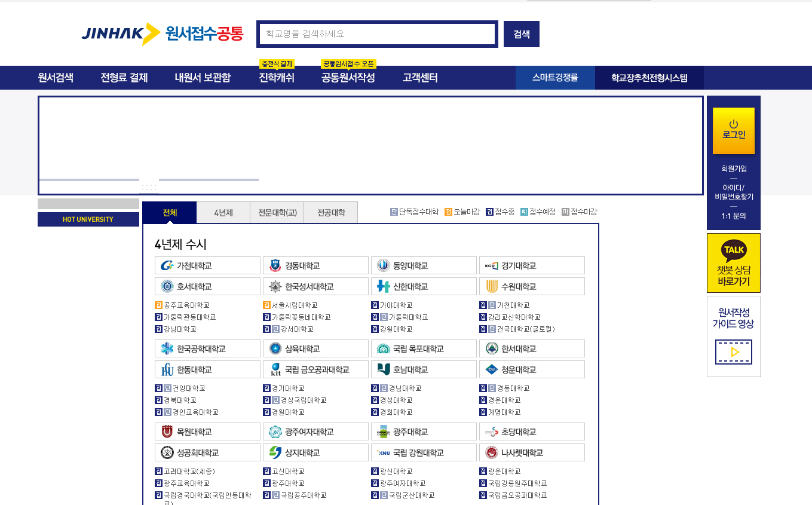Open 국립 금오공과대학교 kit logo button
The image size is (812, 505).
click(x=315, y=369)
